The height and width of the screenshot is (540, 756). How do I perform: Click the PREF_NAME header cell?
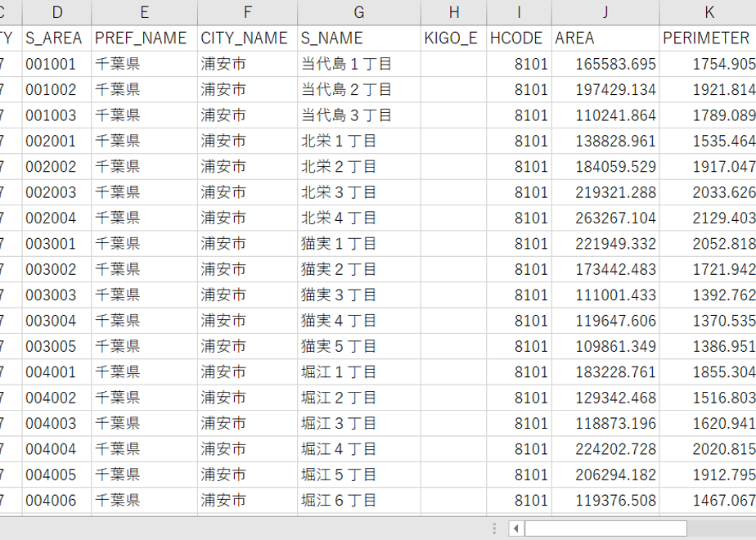coord(144,38)
